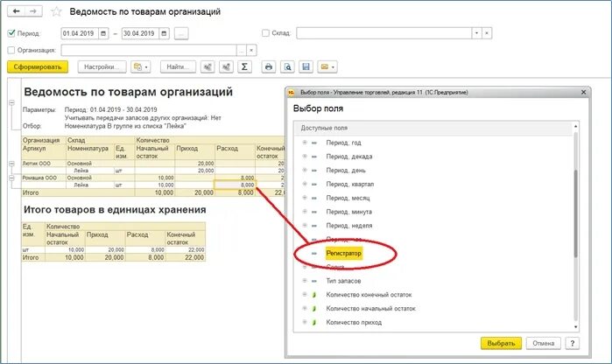Click the Найти... button
The height and width of the screenshot is (364, 612).
178,67
